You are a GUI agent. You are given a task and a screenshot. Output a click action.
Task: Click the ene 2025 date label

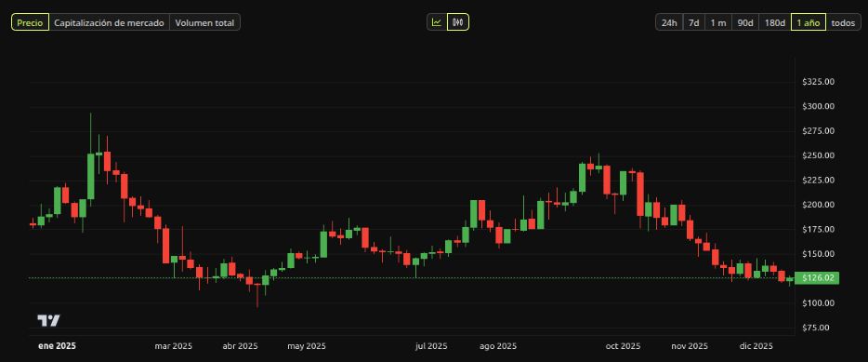(x=57, y=346)
